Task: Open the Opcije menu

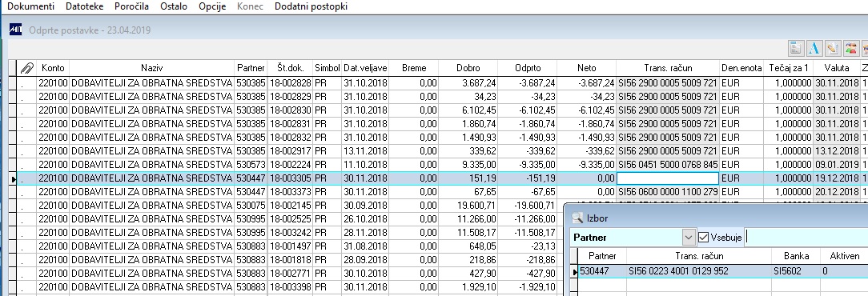Action: [x=212, y=6]
